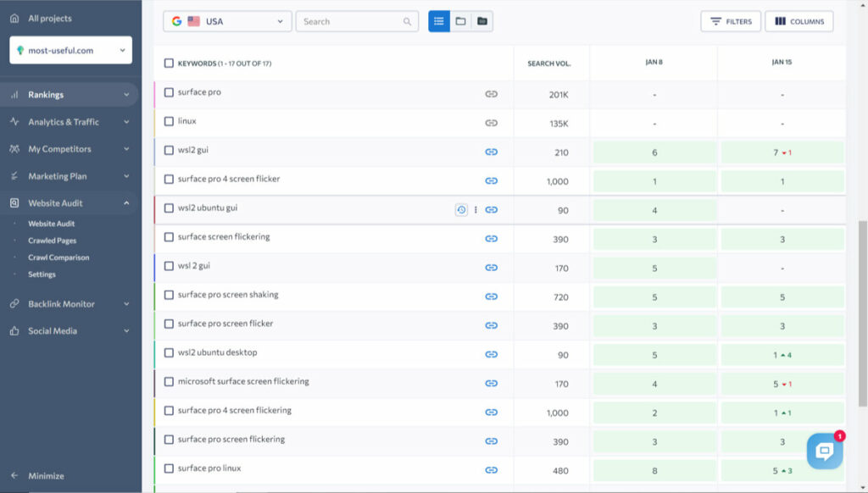The width and height of the screenshot is (868, 493).
Task: Click the surface pro linux keyword text
Action: pyautogui.click(x=209, y=468)
